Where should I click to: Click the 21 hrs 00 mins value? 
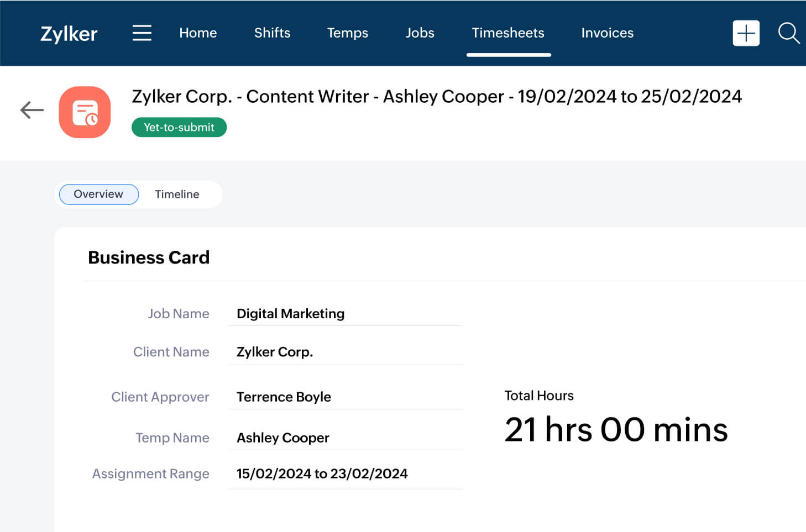coord(616,430)
